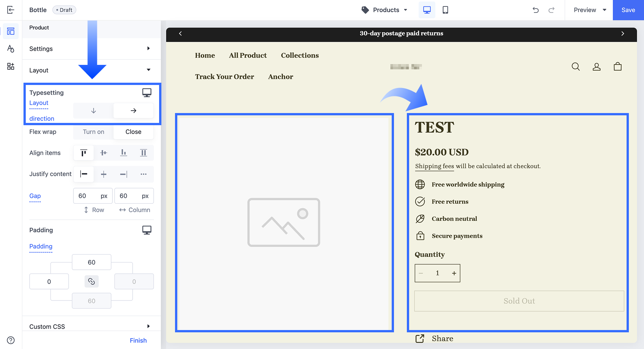Click the cart icon in the storefront preview
The height and width of the screenshot is (349, 644).
click(617, 66)
